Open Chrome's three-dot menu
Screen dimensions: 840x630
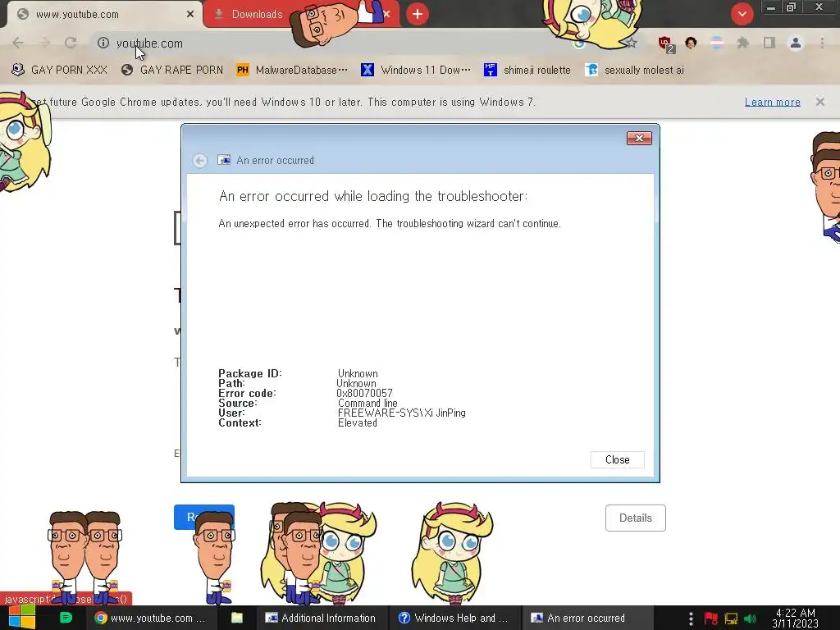click(822, 43)
